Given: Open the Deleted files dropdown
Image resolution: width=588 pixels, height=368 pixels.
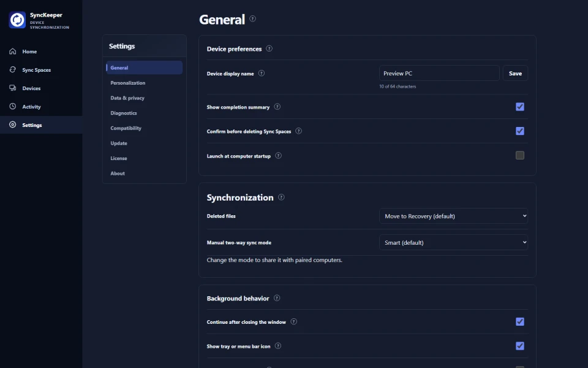Looking at the screenshot, I should coord(453,216).
